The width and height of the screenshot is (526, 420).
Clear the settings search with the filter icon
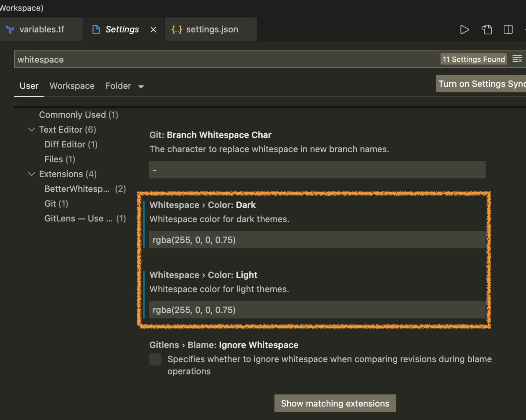517,59
